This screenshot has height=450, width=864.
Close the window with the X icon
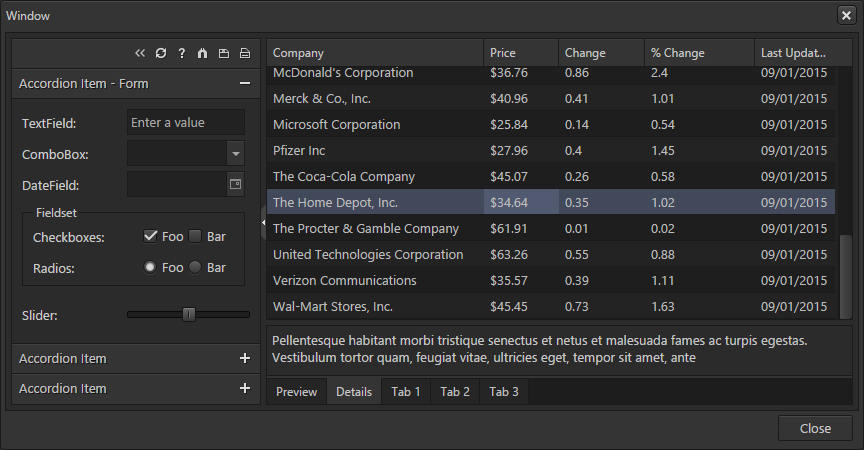pyautogui.click(x=846, y=15)
